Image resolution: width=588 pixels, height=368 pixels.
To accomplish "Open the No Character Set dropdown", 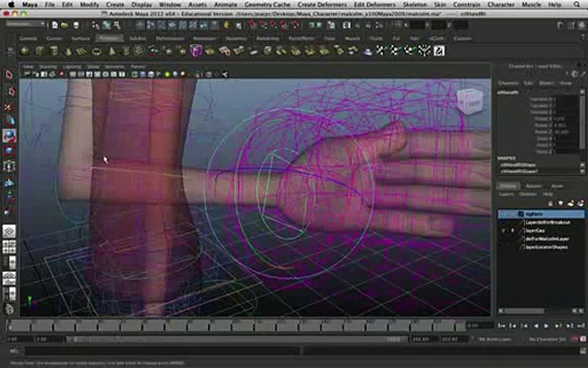I will (x=547, y=339).
